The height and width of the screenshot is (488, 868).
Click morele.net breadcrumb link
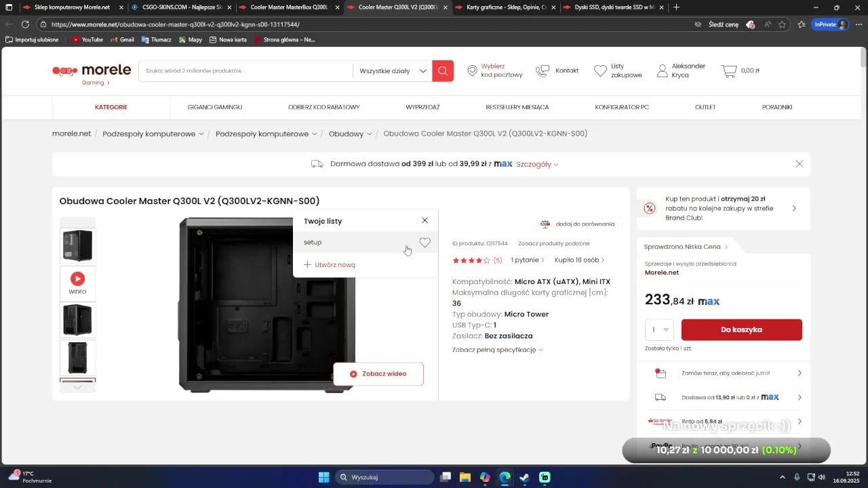tap(71, 134)
